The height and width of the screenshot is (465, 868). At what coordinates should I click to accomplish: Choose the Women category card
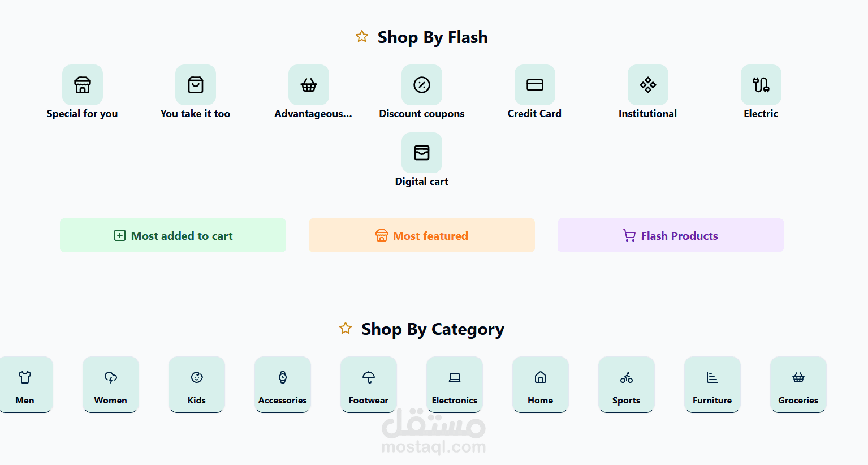click(x=111, y=385)
